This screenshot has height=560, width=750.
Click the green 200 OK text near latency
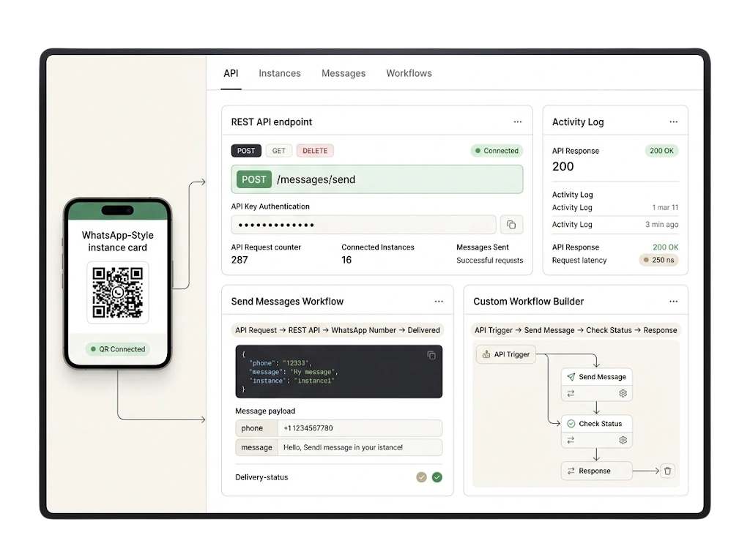coord(665,247)
